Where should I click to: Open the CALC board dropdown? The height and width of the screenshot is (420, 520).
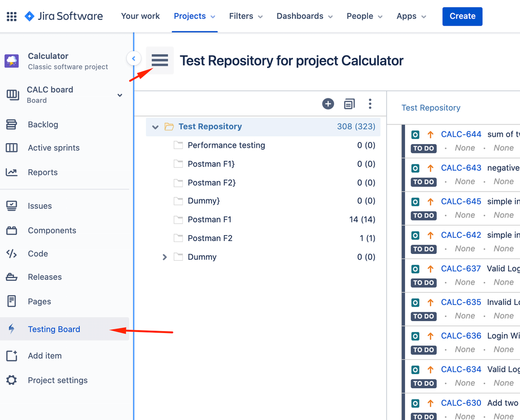coord(120,95)
